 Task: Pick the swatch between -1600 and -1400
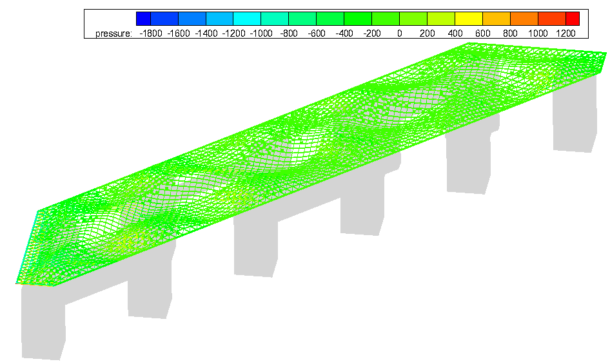point(192,19)
